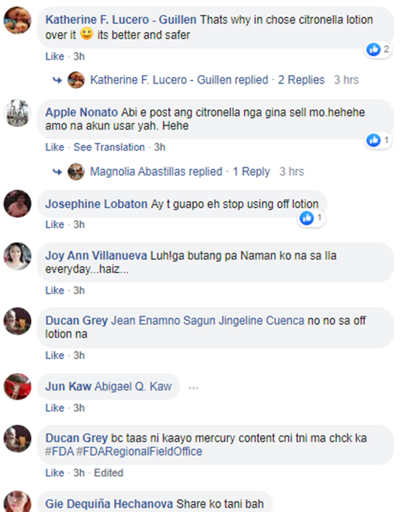Image resolution: width=420 pixels, height=512 pixels.
Task: Click like reaction icon on Katherine's comment
Action: [374, 50]
